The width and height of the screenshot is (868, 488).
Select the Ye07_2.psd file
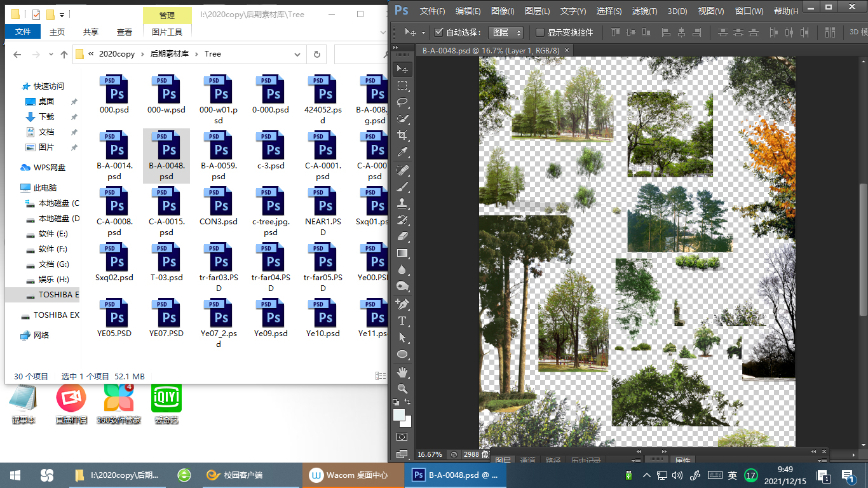point(219,323)
